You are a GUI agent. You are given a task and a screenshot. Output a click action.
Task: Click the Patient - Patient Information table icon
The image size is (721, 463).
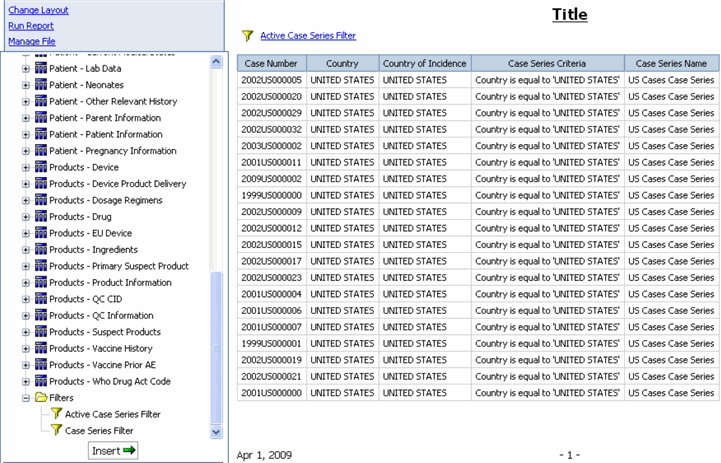coord(41,134)
